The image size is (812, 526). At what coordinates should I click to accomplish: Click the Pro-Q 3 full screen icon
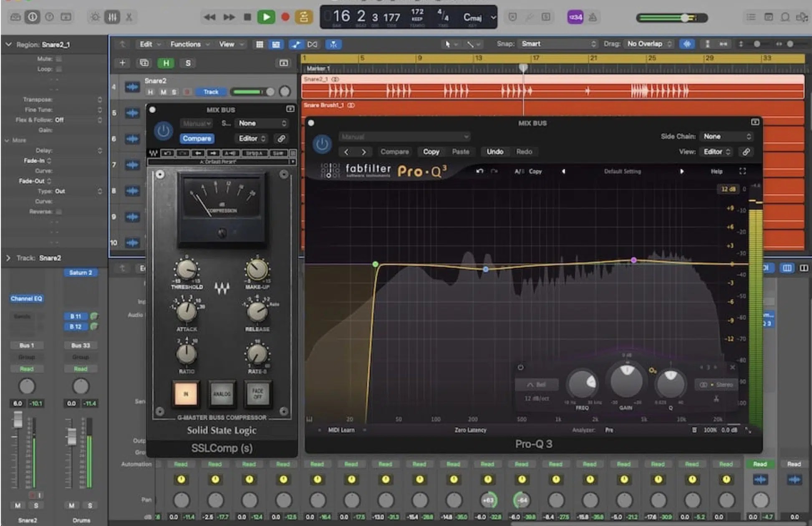coord(742,171)
